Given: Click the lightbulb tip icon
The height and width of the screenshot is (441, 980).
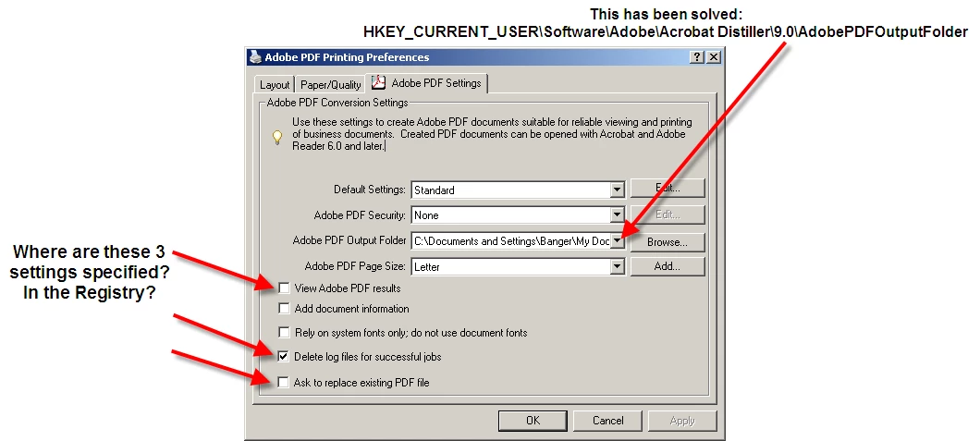Looking at the screenshot, I should (x=277, y=138).
